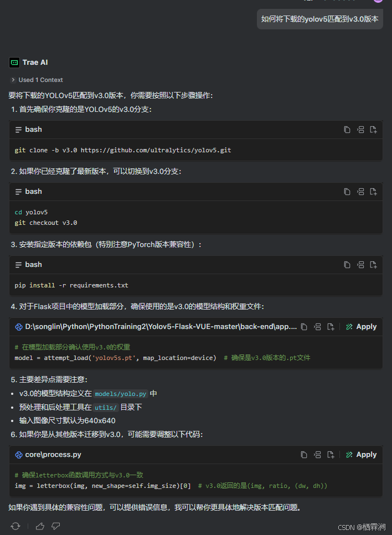Expand the Used 1 Context section
The image size is (392, 535).
click(x=37, y=80)
